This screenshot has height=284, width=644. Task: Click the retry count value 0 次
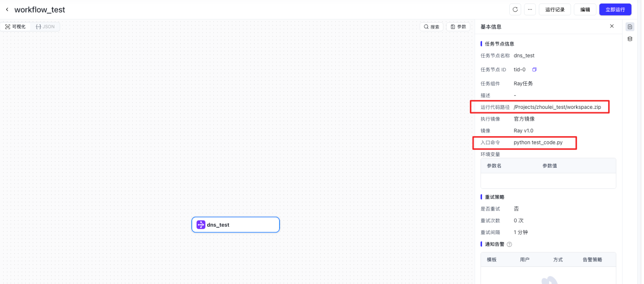(x=519, y=221)
